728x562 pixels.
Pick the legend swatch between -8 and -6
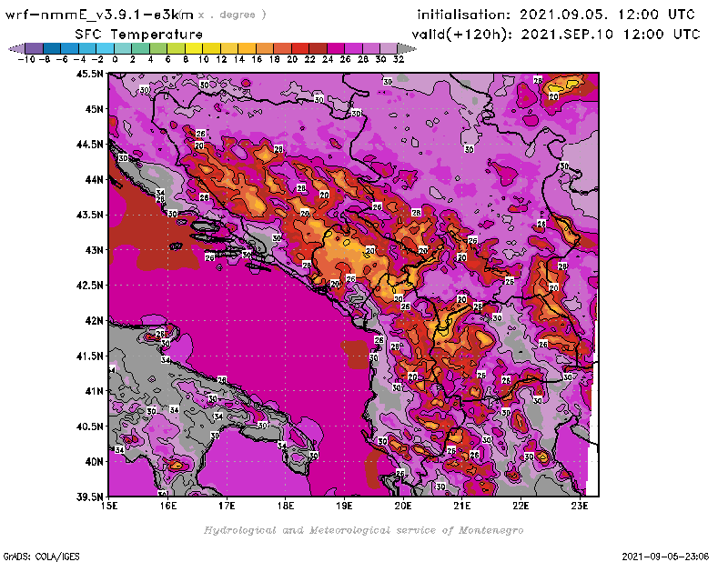[x=52, y=48]
